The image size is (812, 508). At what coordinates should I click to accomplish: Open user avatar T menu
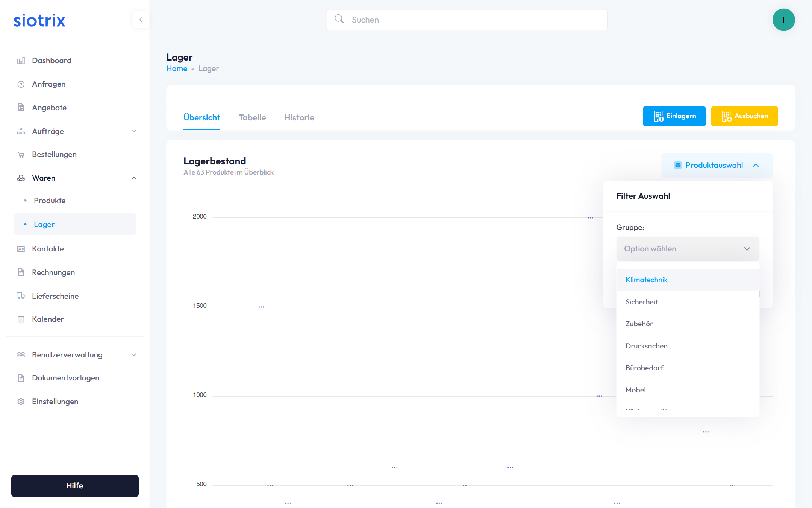783,20
